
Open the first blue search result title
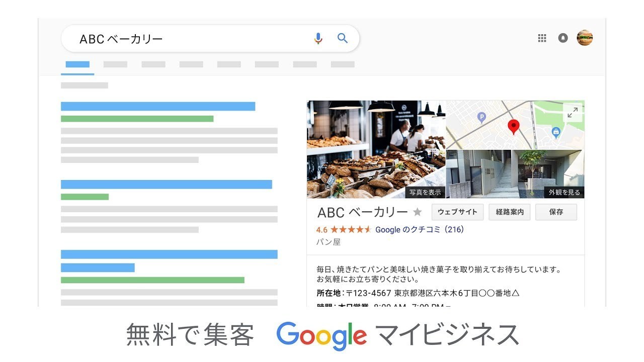pos(158,106)
